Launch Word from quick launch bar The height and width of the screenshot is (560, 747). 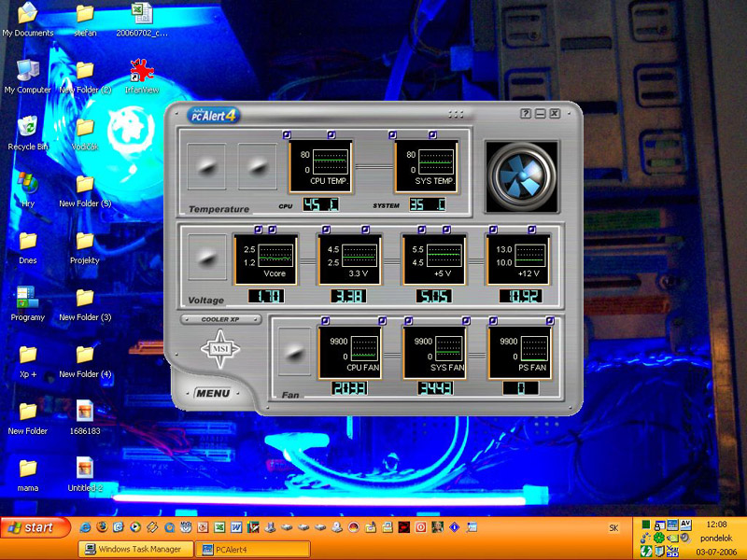[236, 527]
